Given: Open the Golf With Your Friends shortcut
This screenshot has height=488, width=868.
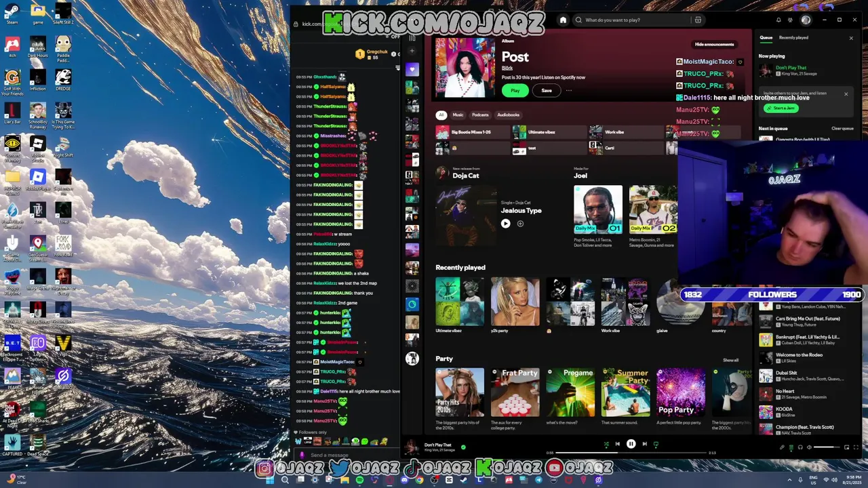Looking at the screenshot, I should pyautogui.click(x=12, y=81).
